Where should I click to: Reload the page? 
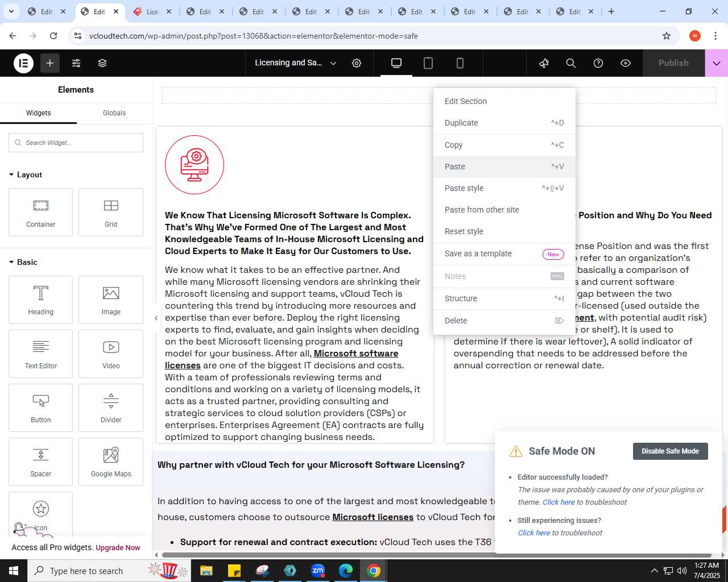pos(53,36)
